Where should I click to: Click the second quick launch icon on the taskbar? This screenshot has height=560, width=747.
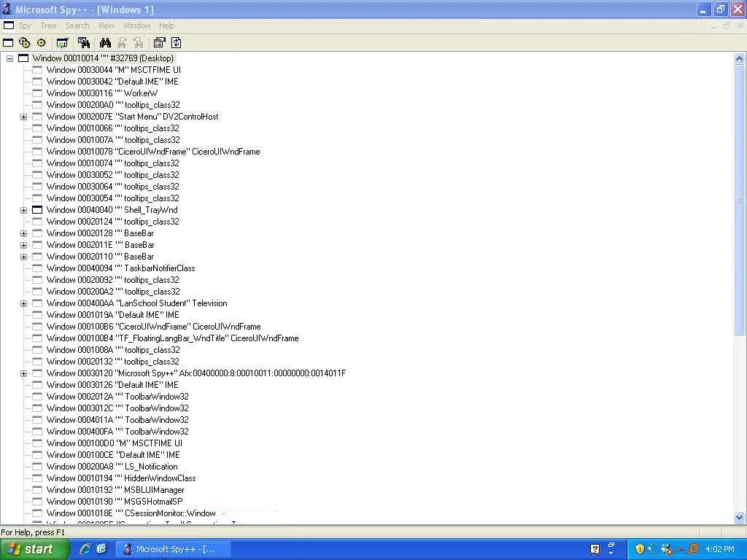click(101, 549)
